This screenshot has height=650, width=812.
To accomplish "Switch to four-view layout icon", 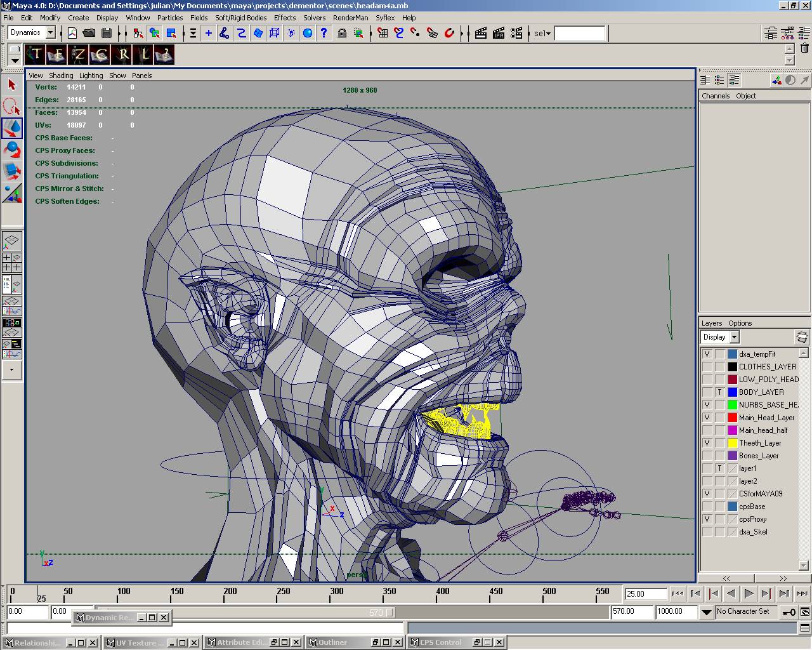I will click(12, 262).
